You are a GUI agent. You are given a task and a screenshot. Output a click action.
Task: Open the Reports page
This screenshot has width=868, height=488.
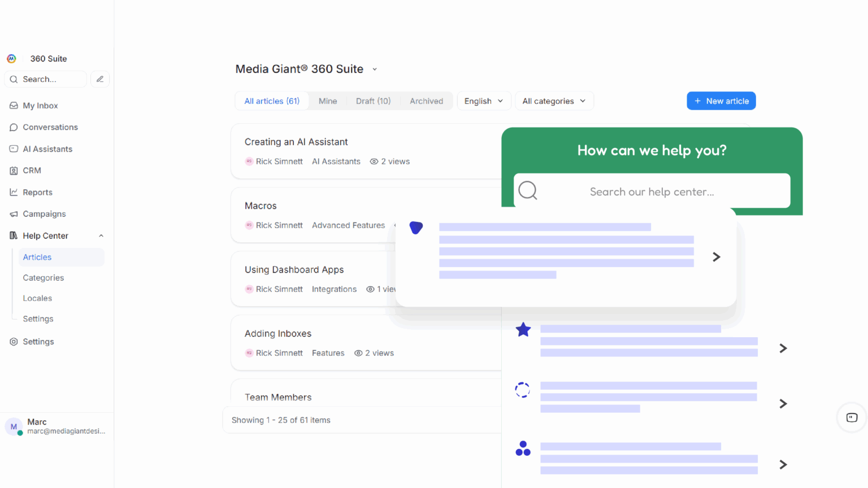click(x=37, y=193)
